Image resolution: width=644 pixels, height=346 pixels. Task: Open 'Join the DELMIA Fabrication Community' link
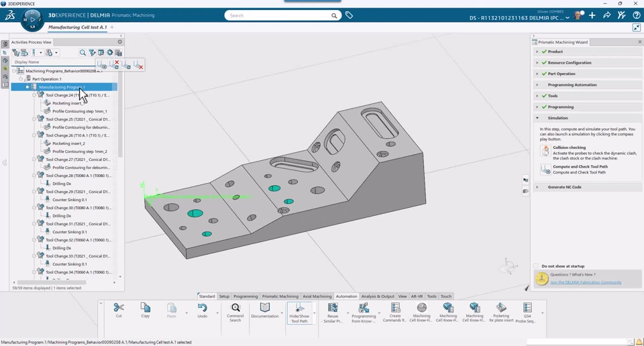[x=586, y=282]
